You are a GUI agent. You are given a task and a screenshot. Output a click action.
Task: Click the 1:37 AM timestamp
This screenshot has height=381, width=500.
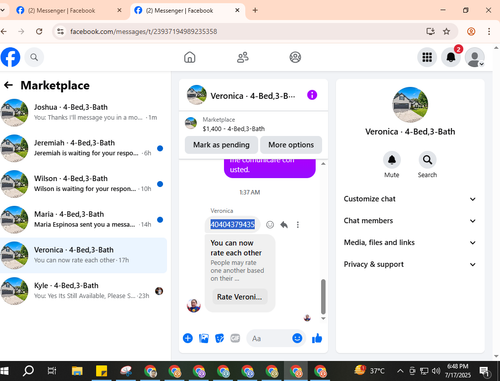point(250,192)
